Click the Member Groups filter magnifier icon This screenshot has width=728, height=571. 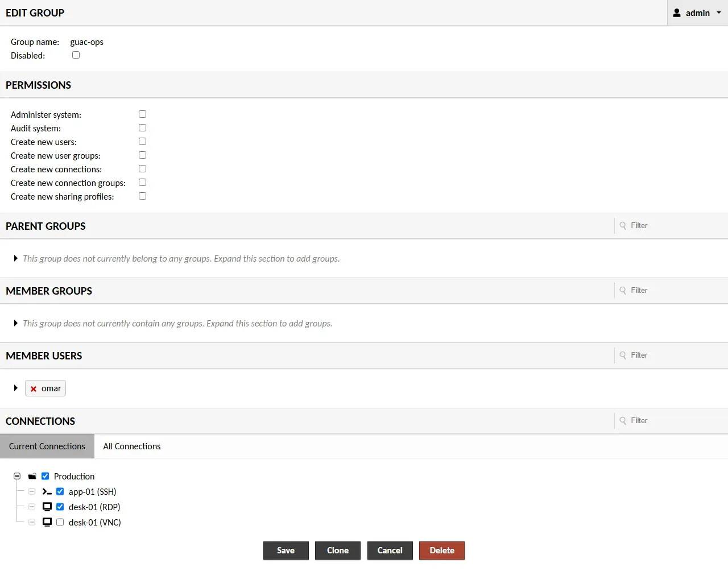[623, 291]
